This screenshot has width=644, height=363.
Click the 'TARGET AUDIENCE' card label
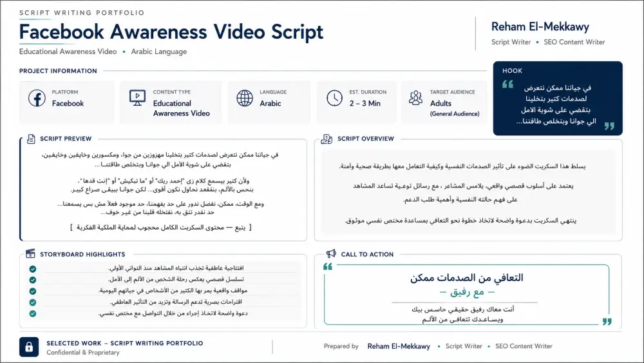coord(452,92)
